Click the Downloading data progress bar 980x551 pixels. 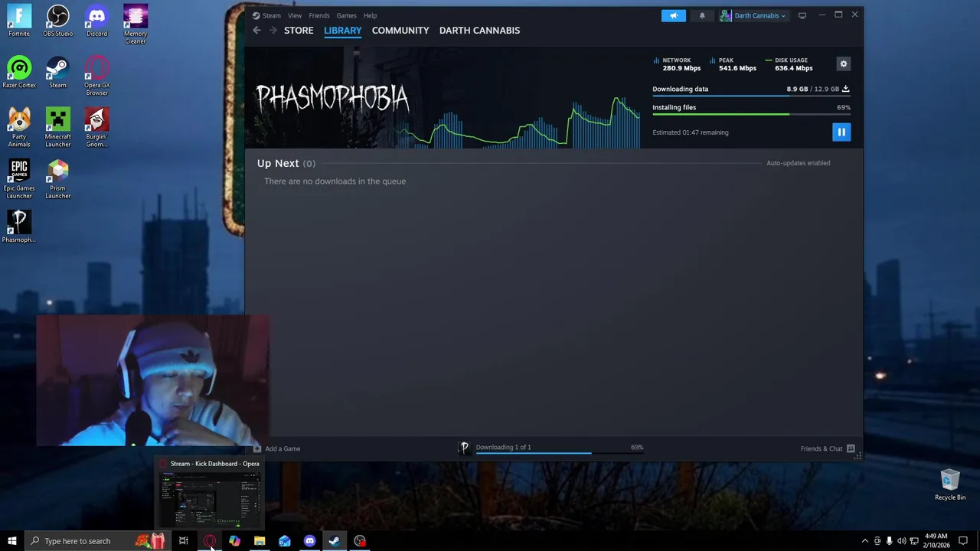coord(751,96)
